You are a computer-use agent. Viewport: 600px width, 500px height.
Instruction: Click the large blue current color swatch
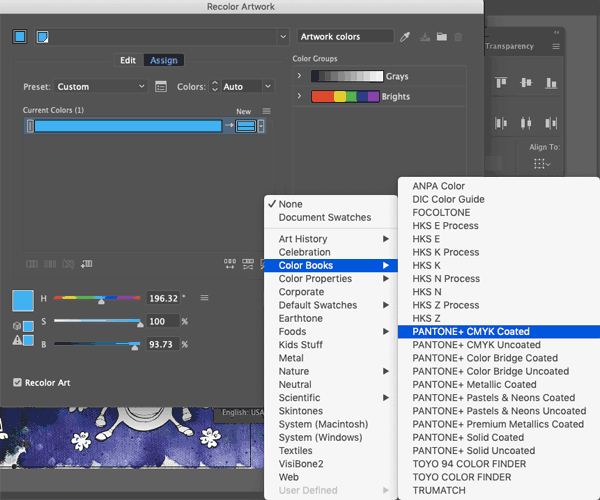pos(23,300)
